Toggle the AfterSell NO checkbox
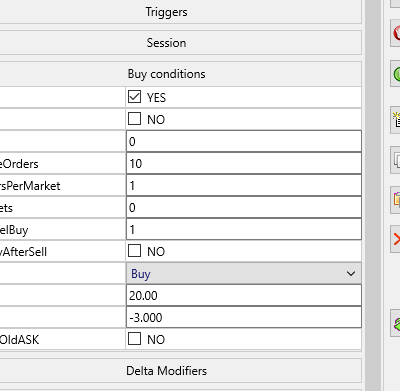Viewport: 400px width, 391px height. coord(134,251)
